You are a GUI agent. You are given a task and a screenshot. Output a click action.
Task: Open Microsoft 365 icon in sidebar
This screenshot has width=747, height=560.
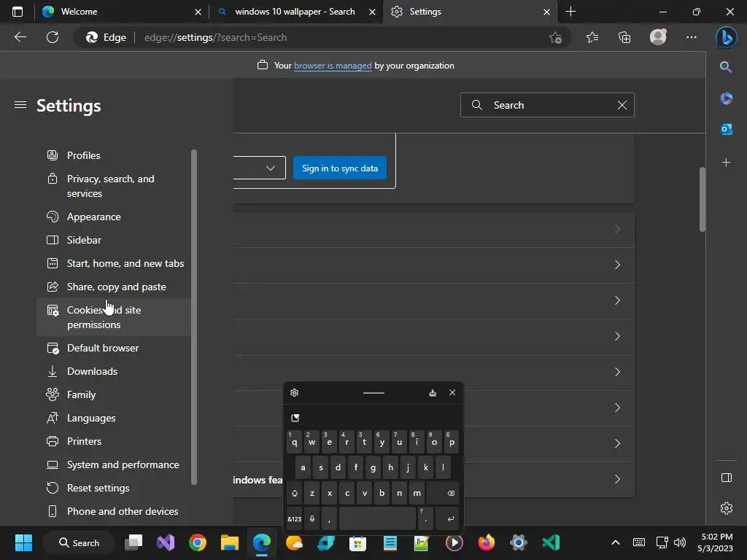(x=726, y=98)
